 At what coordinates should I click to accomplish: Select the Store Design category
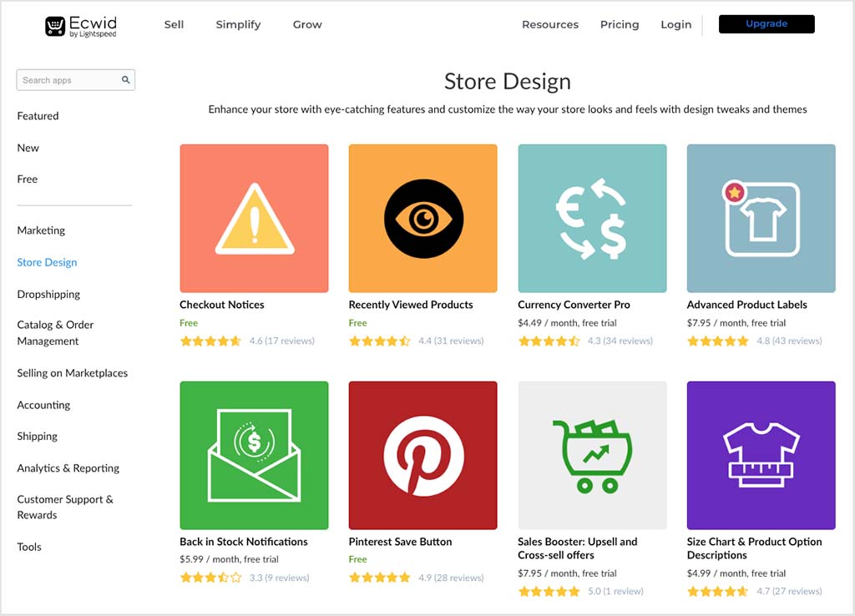tap(47, 262)
